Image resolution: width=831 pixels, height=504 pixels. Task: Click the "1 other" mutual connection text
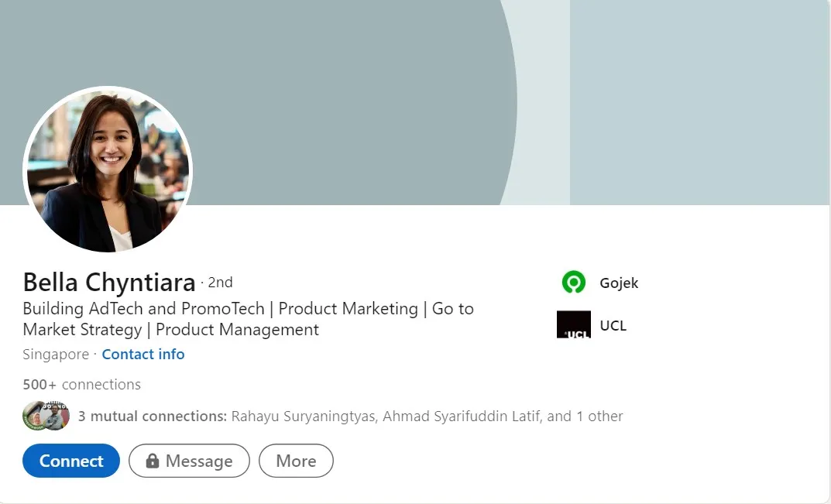[599, 417]
